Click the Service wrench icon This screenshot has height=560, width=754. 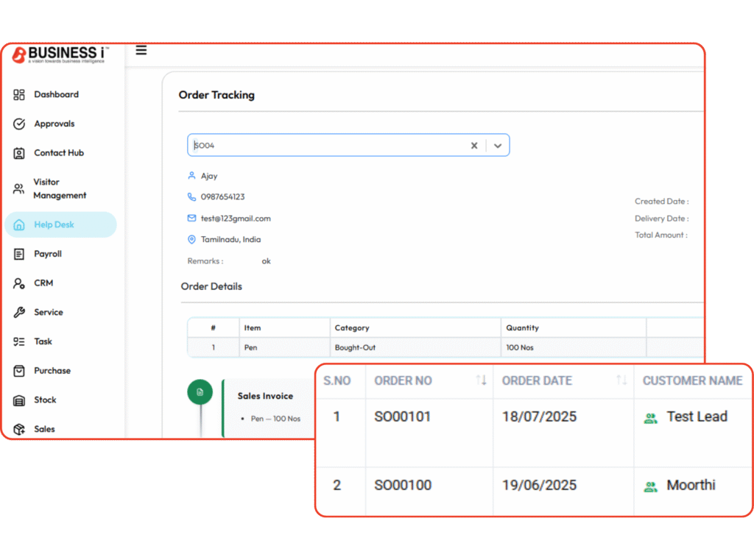[x=19, y=312]
